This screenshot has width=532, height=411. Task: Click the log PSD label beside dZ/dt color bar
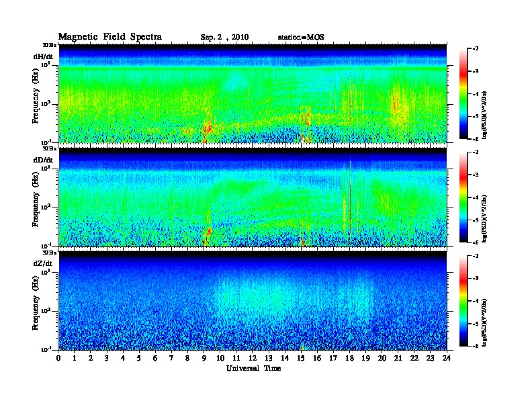(484, 322)
